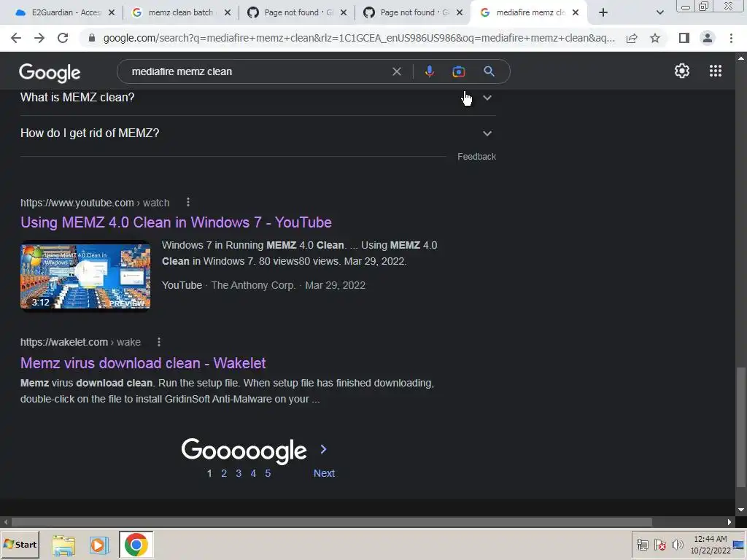Viewport: 747px width, 560px height.
Task: Close the E2Guardian tab
Action: click(x=112, y=13)
